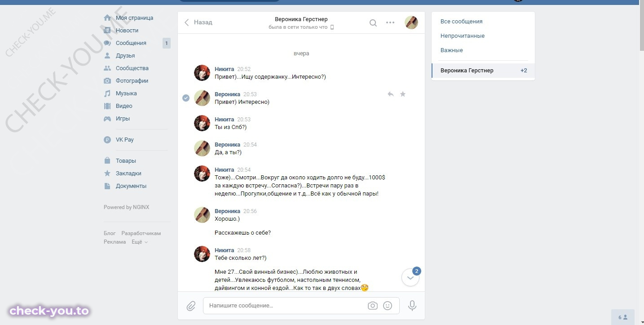
Task: Click Никита's name on 20:52 message
Action: [225, 69]
